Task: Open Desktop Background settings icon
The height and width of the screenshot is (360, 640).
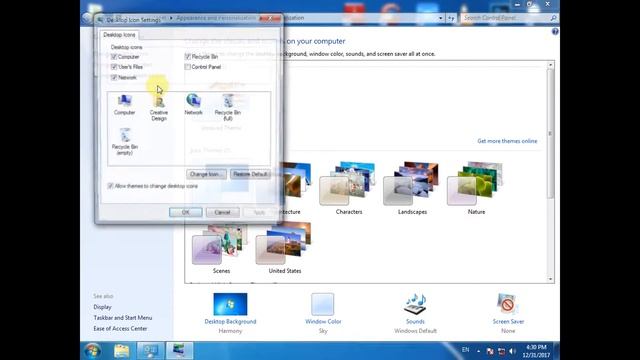Action: tap(230, 304)
